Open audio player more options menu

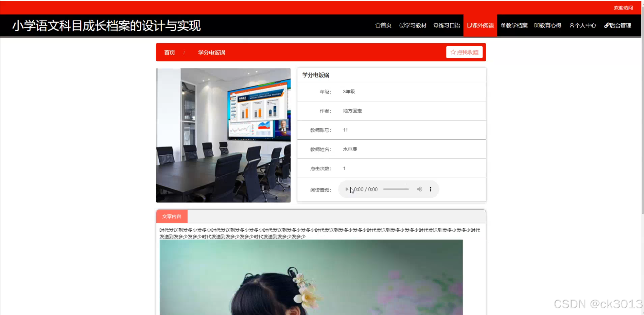(x=430, y=189)
